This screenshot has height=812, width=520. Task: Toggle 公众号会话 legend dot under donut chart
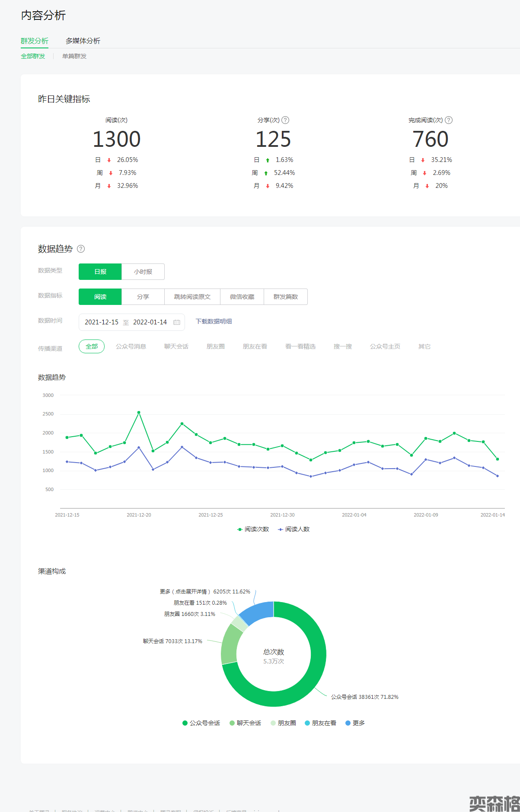pos(185,723)
